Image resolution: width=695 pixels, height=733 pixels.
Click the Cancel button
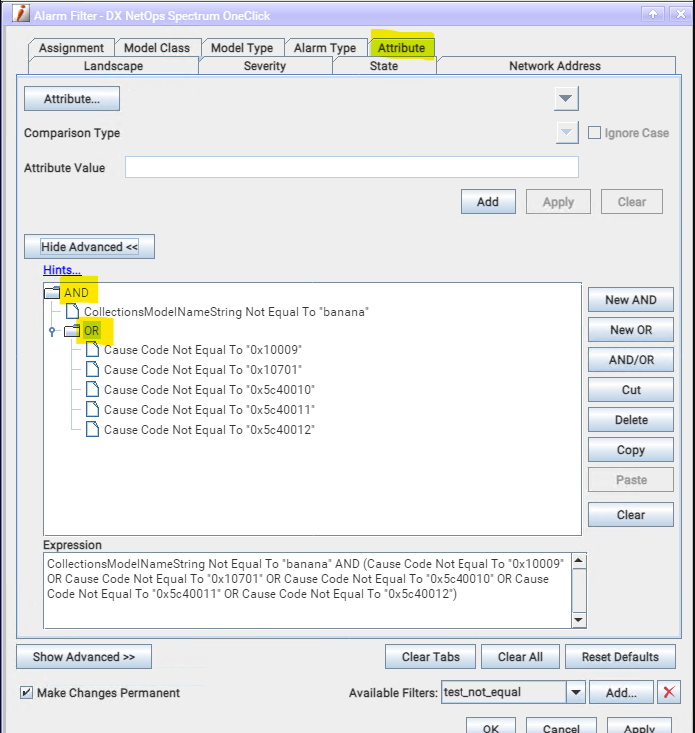[x=561, y=726]
